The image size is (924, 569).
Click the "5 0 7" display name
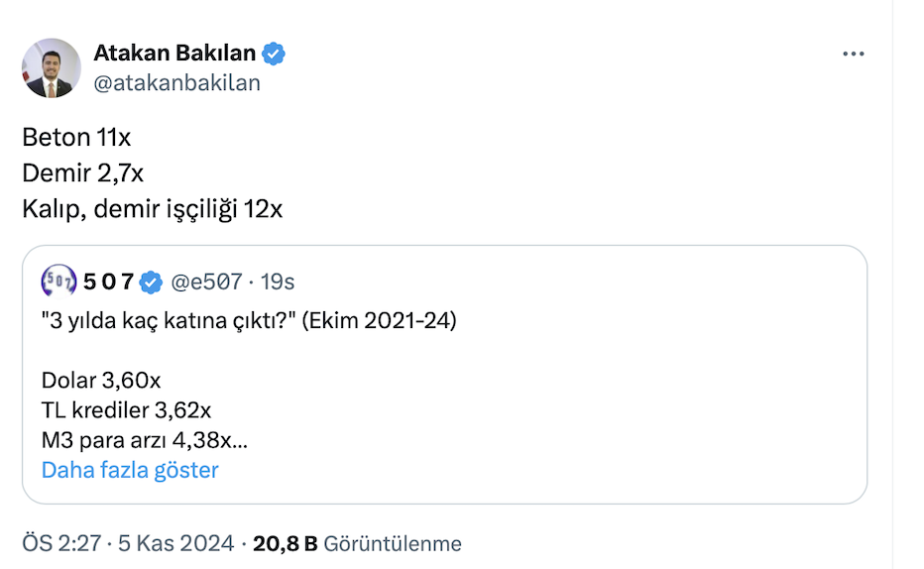pos(108,283)
